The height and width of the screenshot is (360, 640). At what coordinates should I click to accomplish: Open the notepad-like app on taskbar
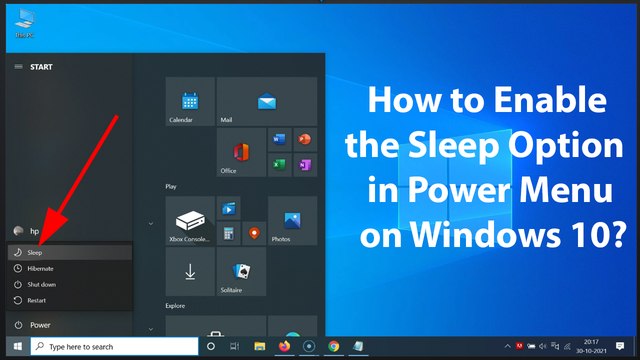pos(358,347)
